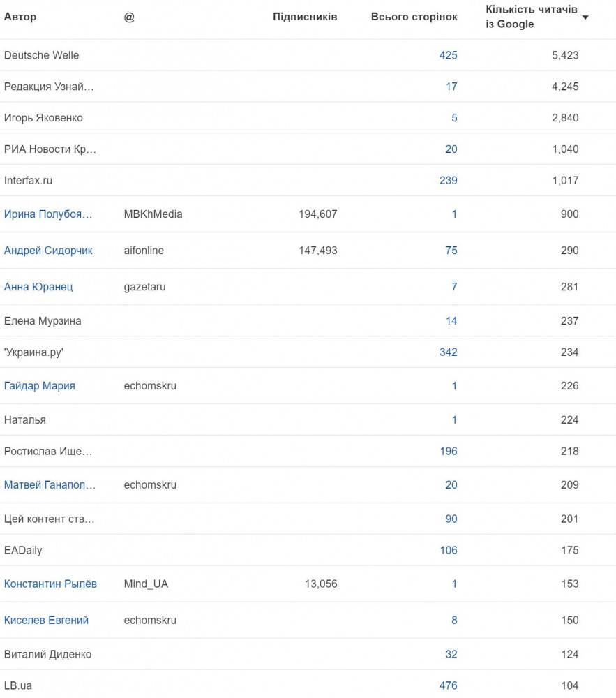Open Ростислав Ище… 196 pages link

(449, 452)
